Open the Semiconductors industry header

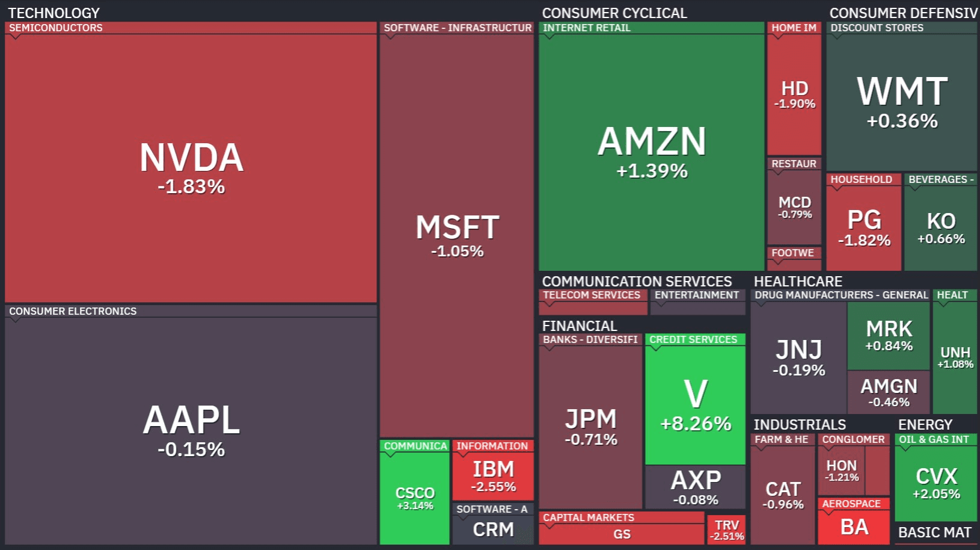pos(56,28)
